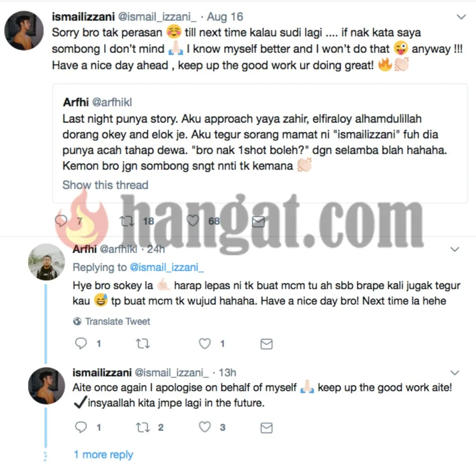Message ismailizzani's 13h tweet via envelope icon
This screenshot has width=476, height=469.
[266, 428]
